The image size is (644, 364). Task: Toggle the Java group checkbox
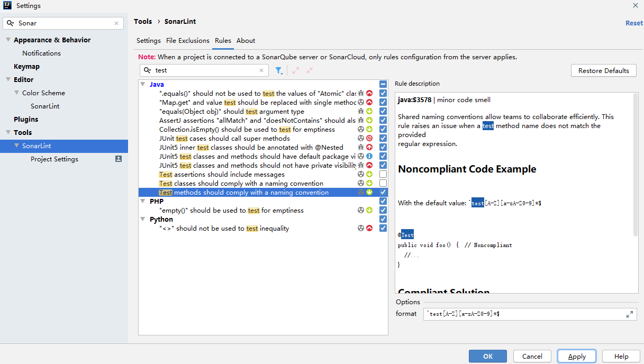[x=383, y=84]
